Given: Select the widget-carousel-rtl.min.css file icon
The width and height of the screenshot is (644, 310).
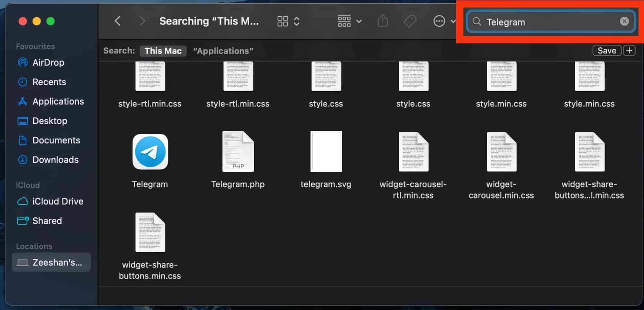Looking at the screenshot, I should pyautogui.click(x=414, y=151).
